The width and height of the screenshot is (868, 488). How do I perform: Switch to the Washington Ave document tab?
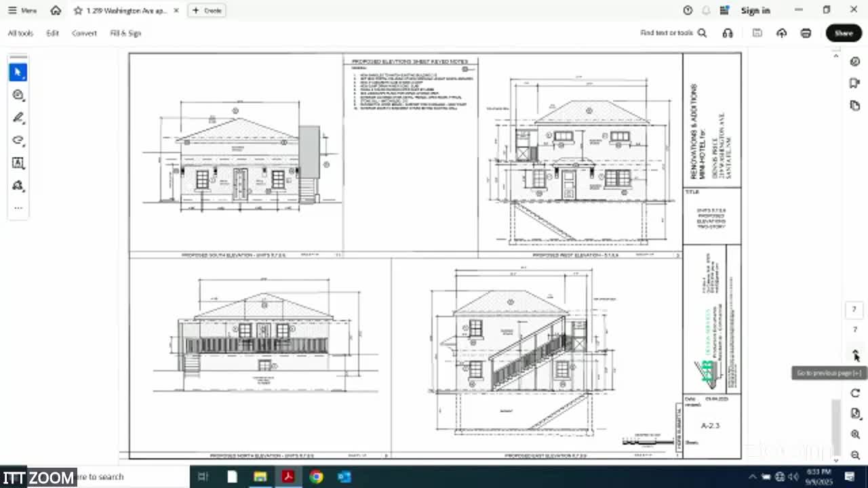coord(127,11)
